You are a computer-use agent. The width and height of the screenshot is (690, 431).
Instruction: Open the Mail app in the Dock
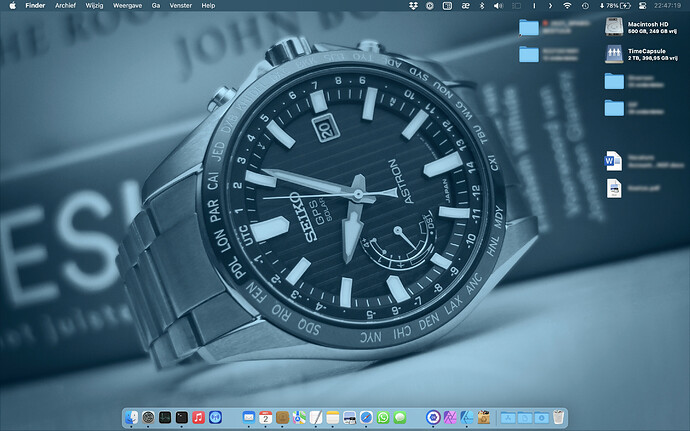point(249,417)
